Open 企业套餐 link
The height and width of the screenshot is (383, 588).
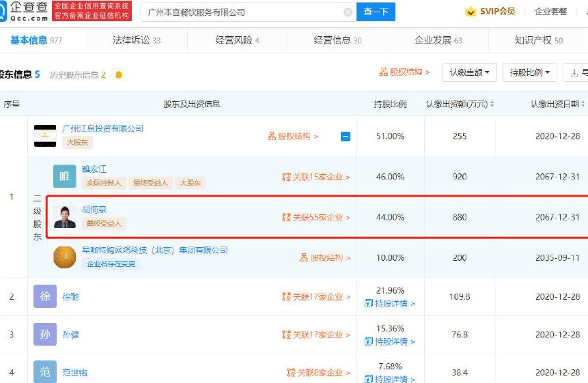[x=550, y=12]
